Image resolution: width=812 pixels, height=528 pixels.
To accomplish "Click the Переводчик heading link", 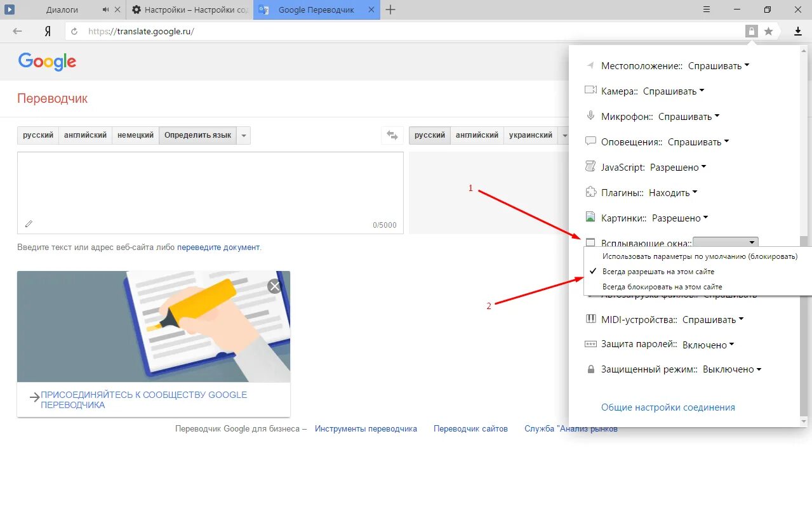I will pos(53,98).
